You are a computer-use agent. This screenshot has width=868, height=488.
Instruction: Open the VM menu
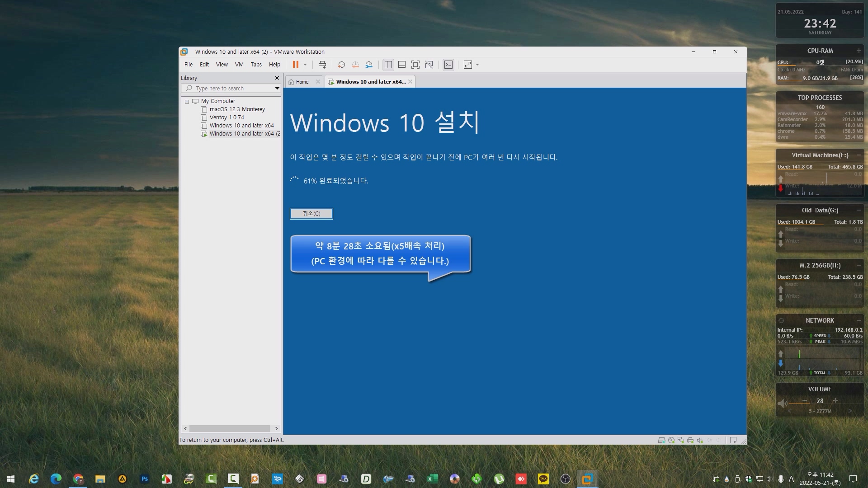(x=239, y=65)
